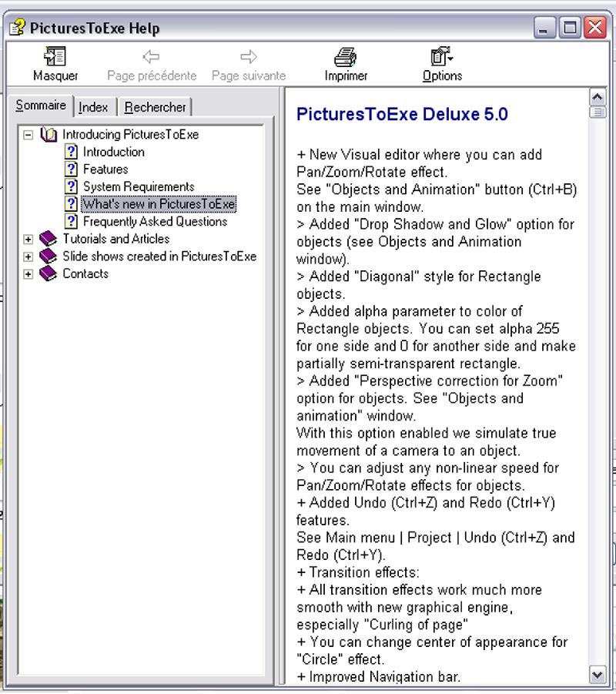Switch to the Index tab

[93, 107]
